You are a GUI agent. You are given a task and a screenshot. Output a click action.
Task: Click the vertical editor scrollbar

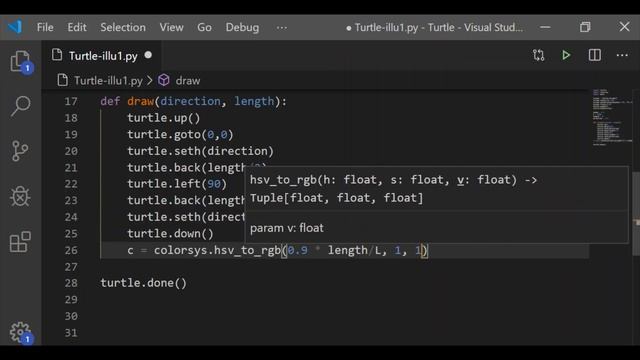point(636,214)
